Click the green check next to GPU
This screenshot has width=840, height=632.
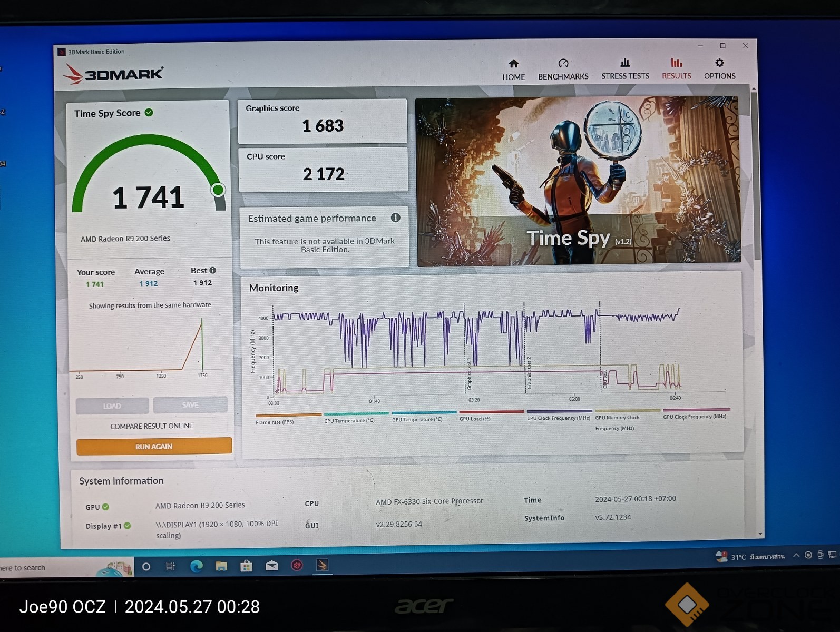pos(105,507)
